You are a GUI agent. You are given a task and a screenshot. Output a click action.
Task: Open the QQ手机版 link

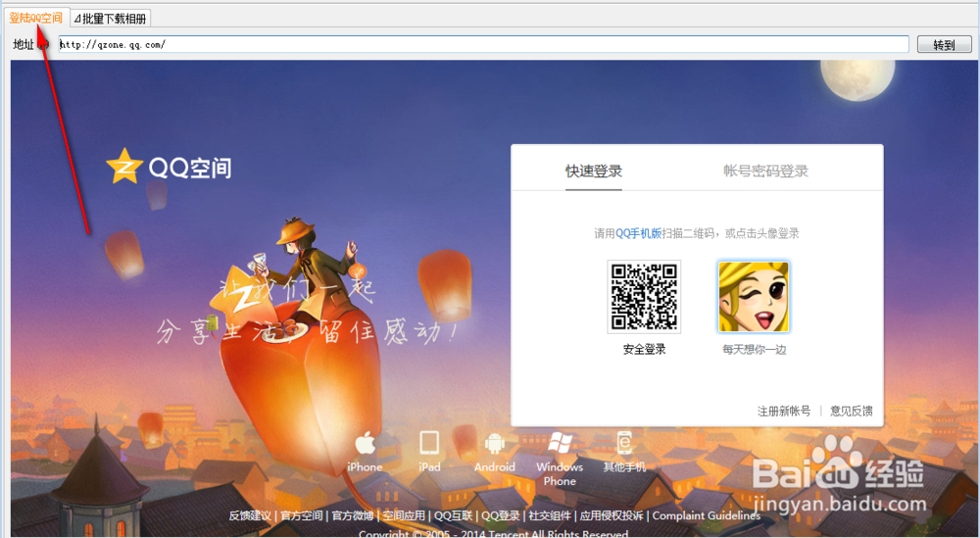pyautogui.click(x=638, y=233)
